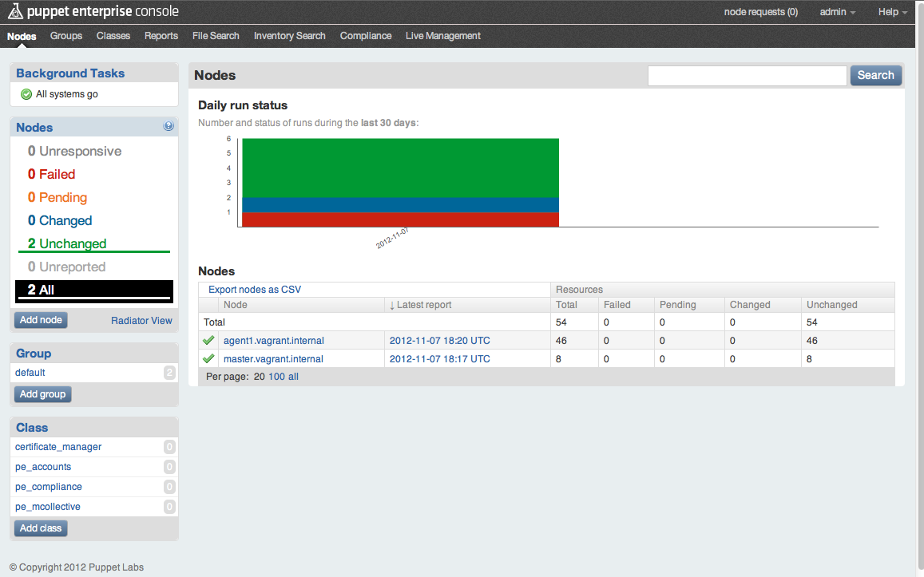
Task: Open the certificate_manager class
Action: coord(58,447)
